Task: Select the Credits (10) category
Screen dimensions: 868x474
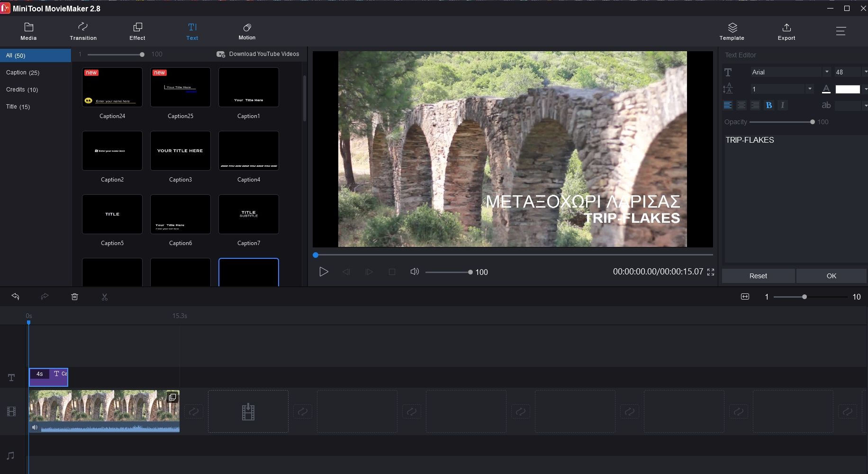Action: [x=22, y=90]
